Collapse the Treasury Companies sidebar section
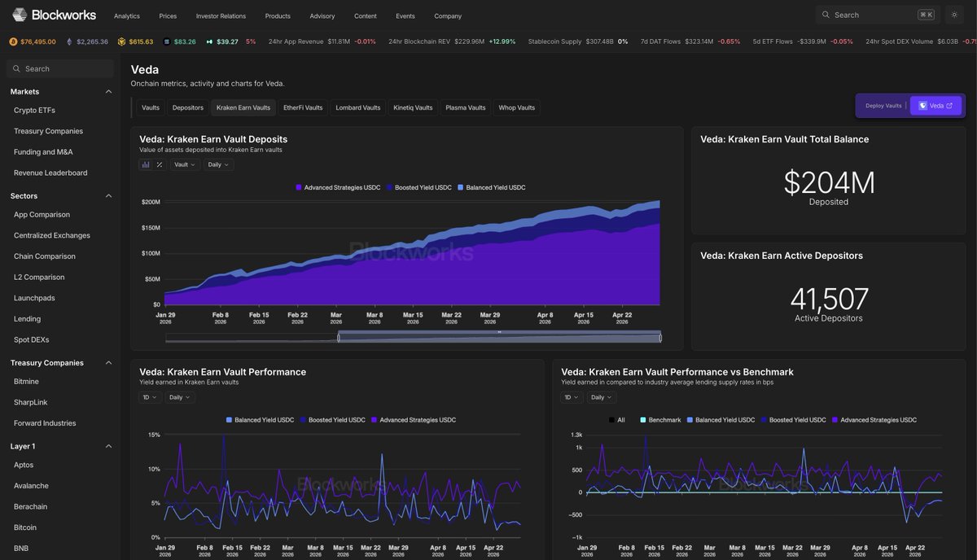The width and height of the screenshot is (977, 560). [109, 362]
